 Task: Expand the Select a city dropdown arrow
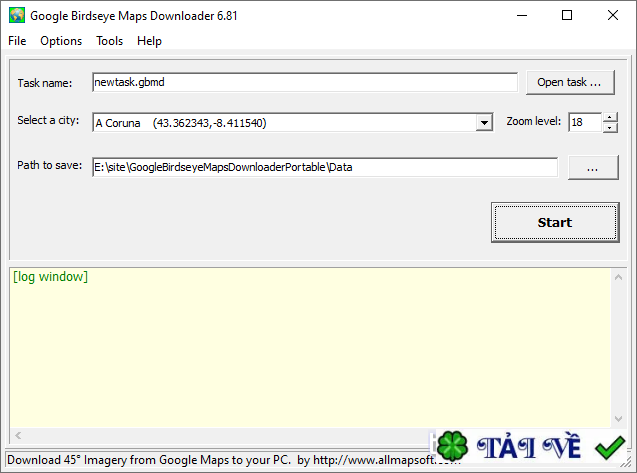pos(484,123)
